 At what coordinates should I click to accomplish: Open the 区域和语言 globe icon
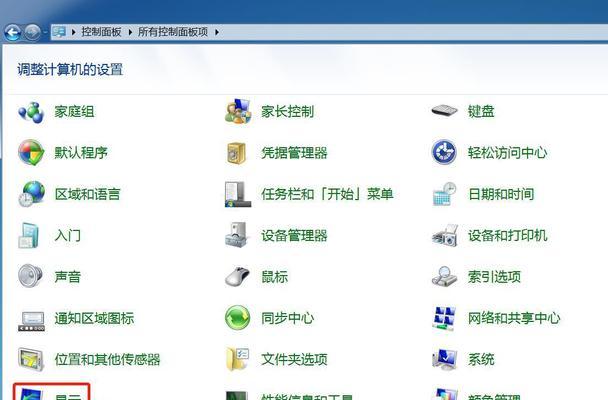point(31,194)
